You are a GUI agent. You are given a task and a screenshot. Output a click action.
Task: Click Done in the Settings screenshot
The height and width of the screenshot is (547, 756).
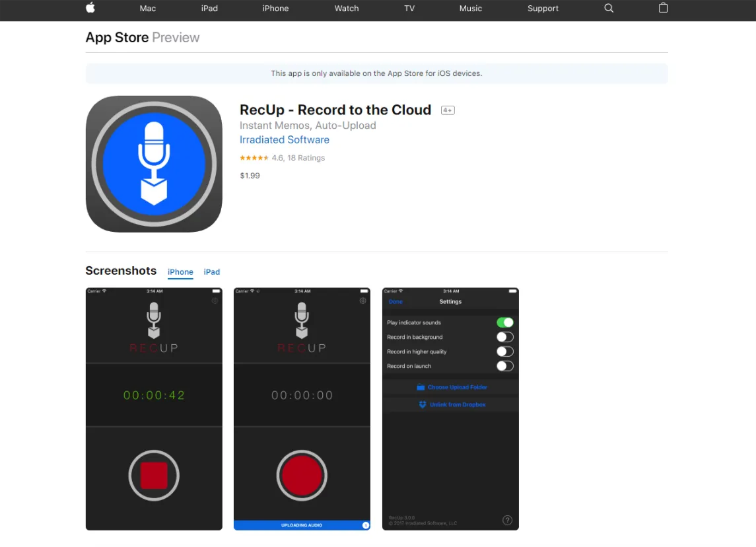pyautogui.click(x=395, y=301)
